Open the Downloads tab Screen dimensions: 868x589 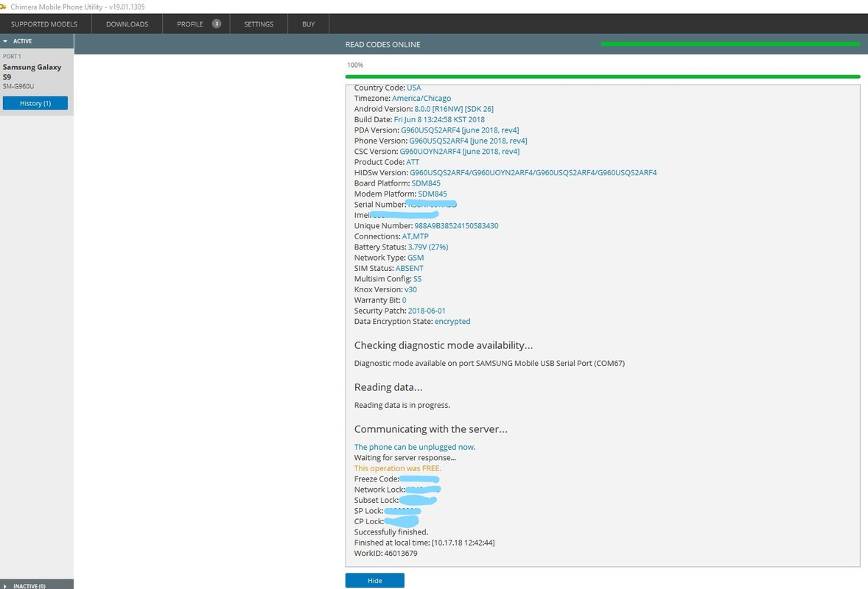[x=127, y=24]
